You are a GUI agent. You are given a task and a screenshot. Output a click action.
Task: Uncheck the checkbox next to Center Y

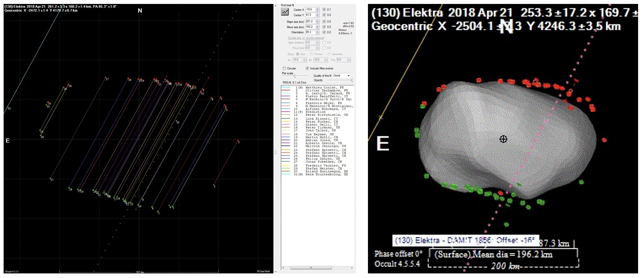pos(324,15)
